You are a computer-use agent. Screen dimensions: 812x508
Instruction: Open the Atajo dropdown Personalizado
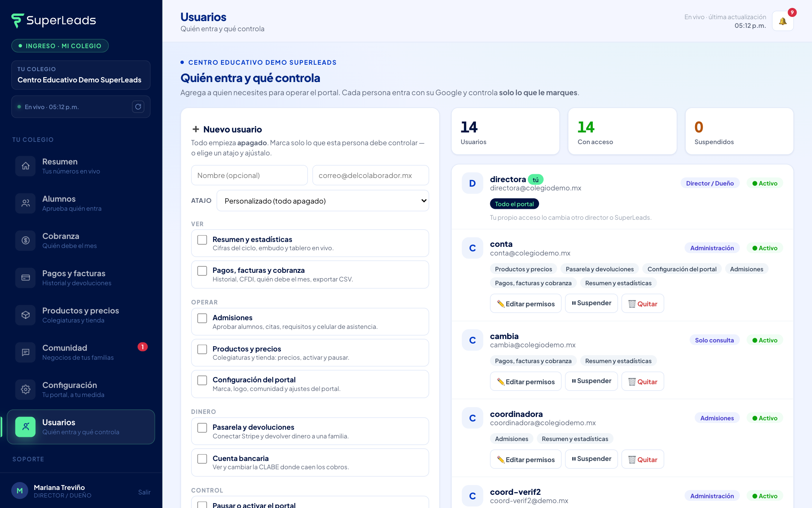click(323, 201)
